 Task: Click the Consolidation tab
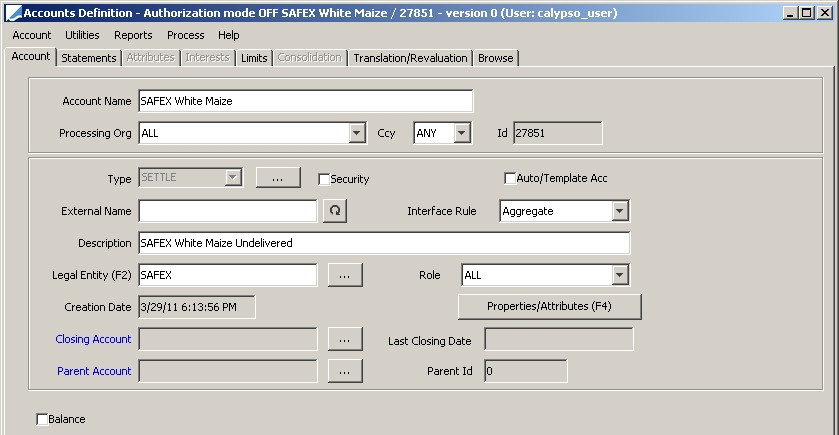pos(309,57)
